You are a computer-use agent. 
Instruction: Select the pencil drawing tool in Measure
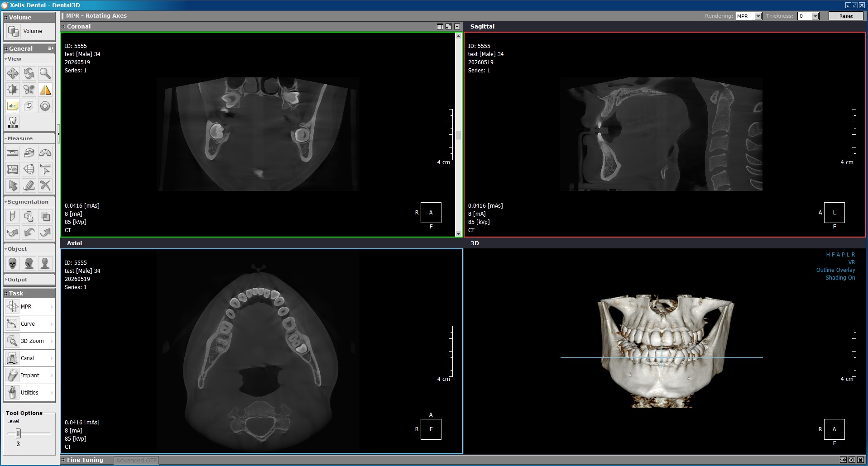(x=29, y=185)
